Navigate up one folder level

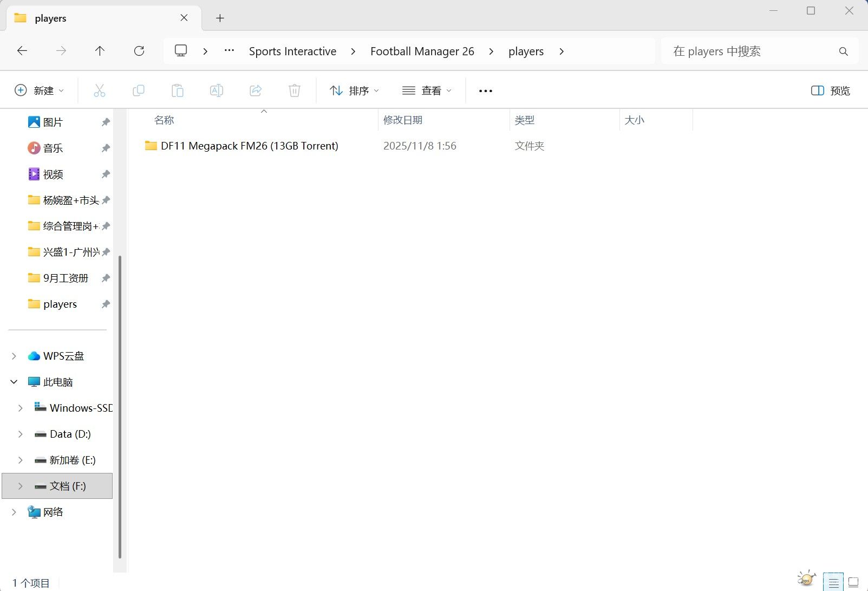coord(100,51)
